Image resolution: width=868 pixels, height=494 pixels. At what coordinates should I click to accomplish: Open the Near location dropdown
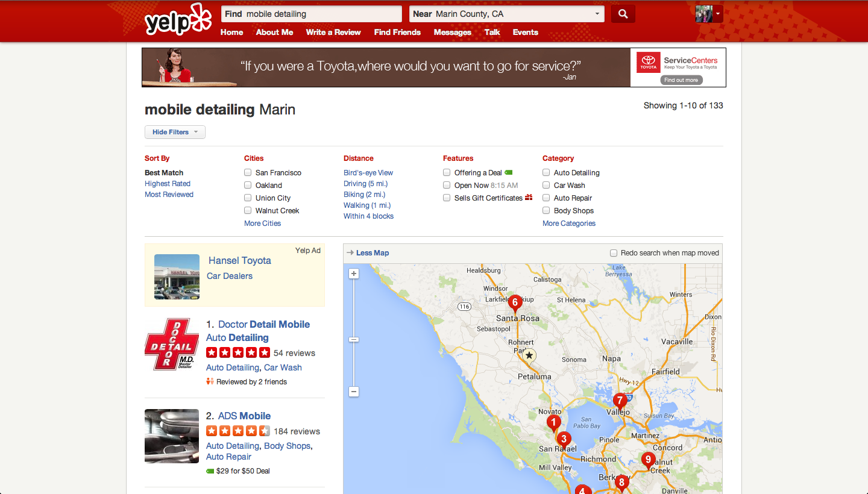(597, 13)
